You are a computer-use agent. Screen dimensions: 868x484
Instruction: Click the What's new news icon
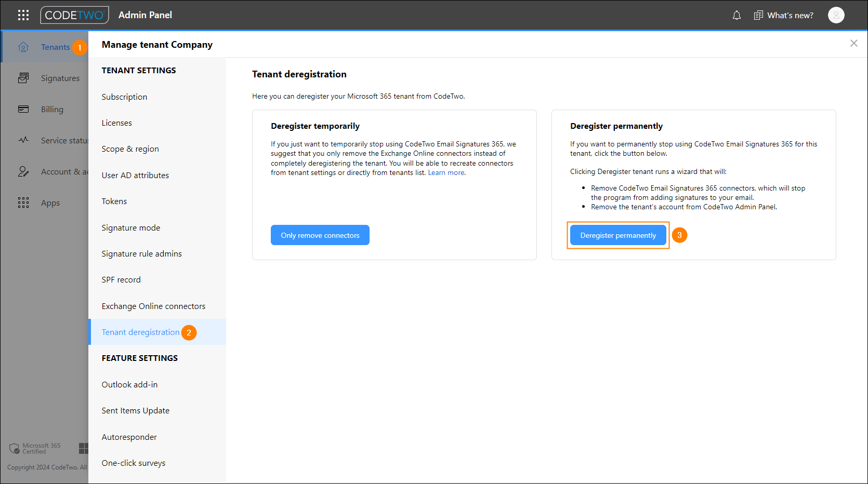[x=758, y=15]
